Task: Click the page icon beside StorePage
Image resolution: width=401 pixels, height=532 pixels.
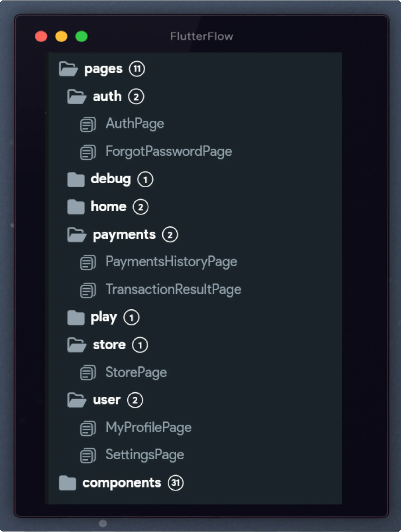Action: point(88,372)
